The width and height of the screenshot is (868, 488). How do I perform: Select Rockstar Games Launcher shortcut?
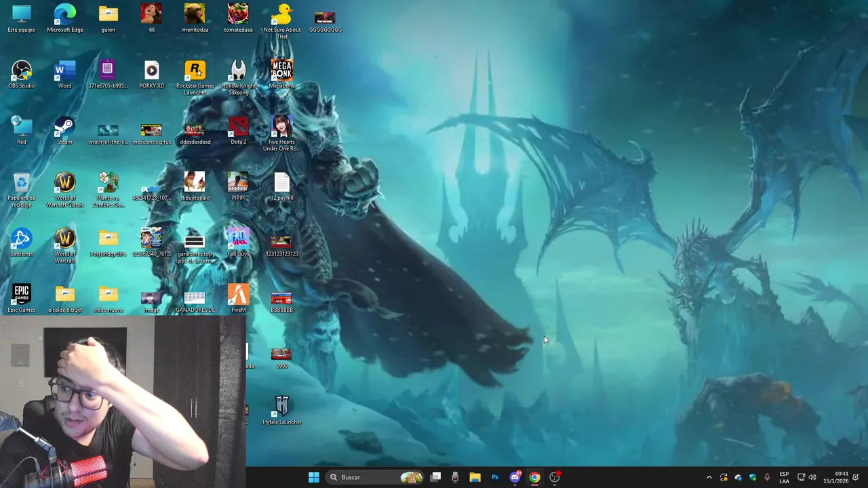pyautogui.click(x=195, y=77)
